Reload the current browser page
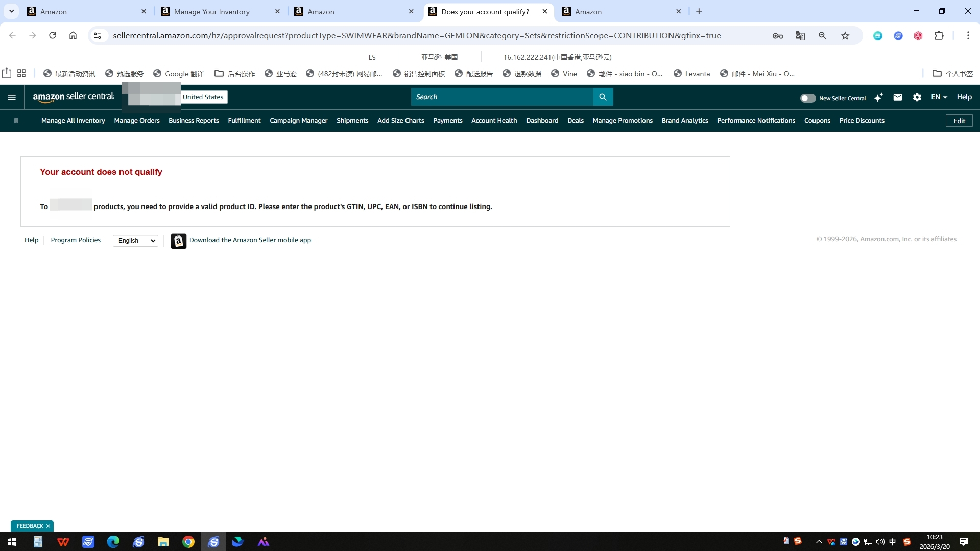Viewport: 980px width, 551px height. tap(53, 35)
